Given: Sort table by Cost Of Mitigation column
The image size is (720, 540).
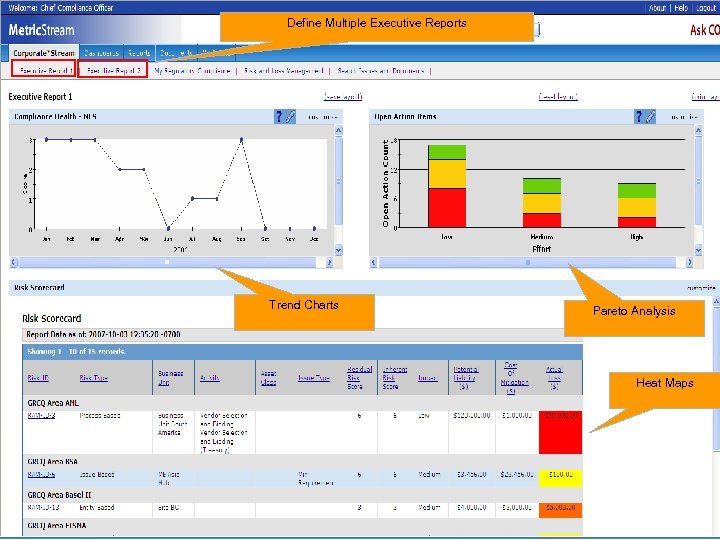Looking at the screenshot, I should pos(514,378).
